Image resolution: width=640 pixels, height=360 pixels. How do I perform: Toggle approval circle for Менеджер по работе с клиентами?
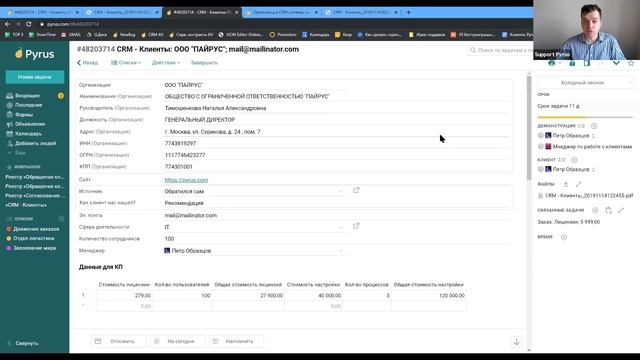(540, 146)
